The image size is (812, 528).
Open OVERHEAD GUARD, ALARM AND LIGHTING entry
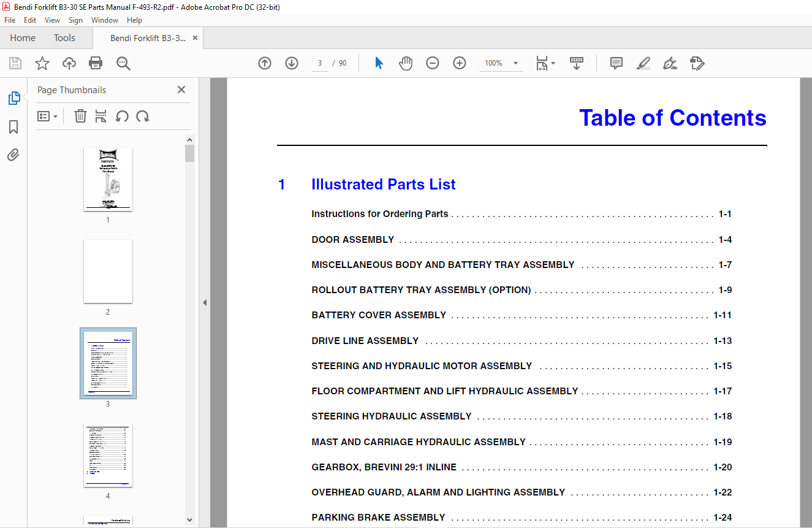tap(522, 492)
